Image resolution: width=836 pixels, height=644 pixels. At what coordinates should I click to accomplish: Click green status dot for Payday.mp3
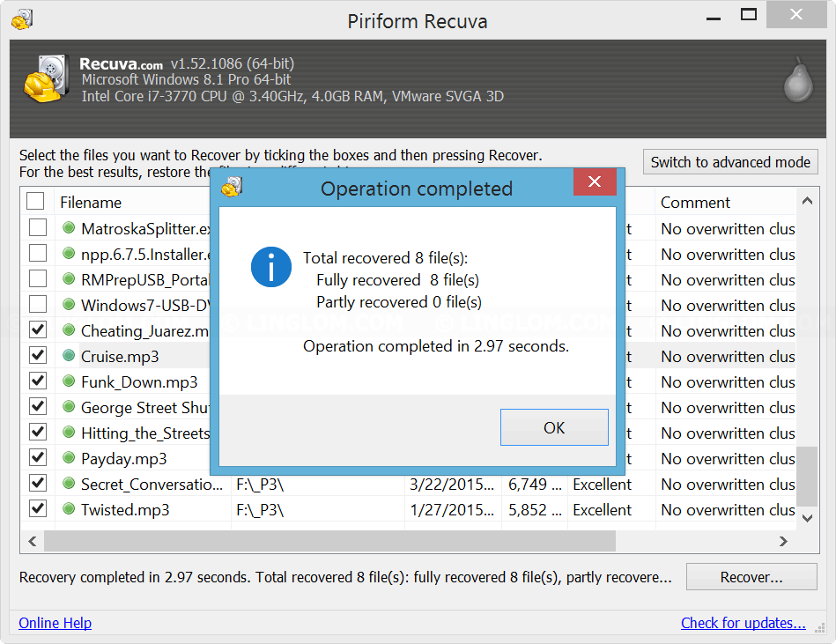click(68, 457)
